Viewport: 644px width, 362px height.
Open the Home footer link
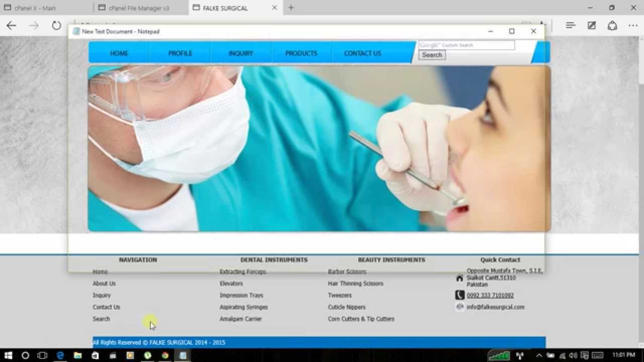pos(100,271)
